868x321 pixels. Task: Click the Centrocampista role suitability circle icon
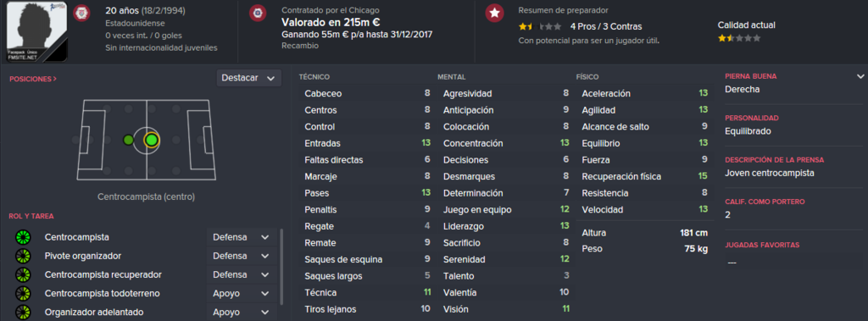(22, 237)
